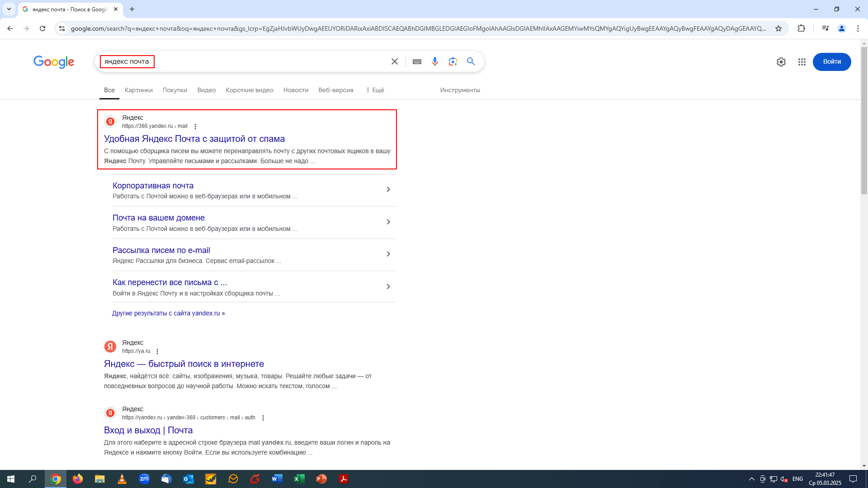Open Chrome media controls icon
Screen dimensions: 868x488
coord(826,28)
